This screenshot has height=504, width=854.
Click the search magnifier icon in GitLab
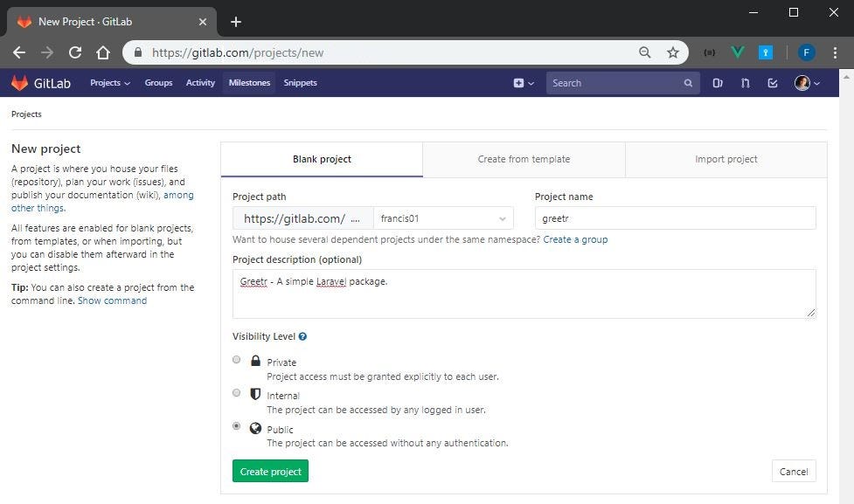688,83
